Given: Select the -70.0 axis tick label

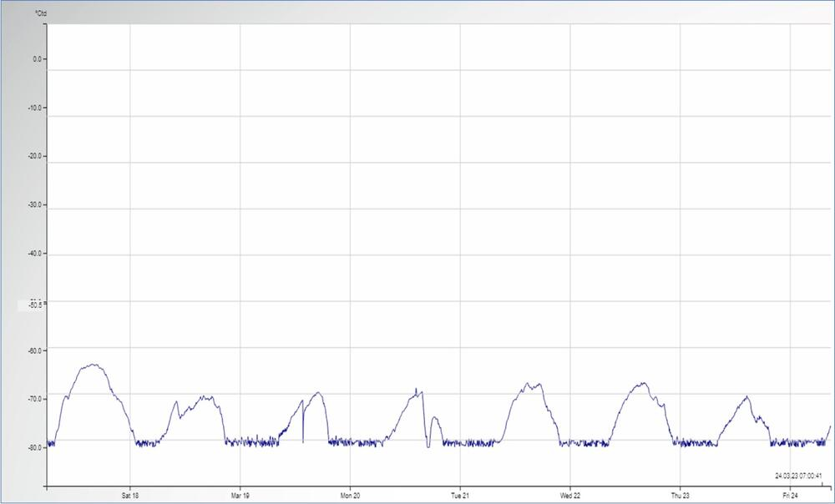Looking at the screenshot, I should [36, 398].
